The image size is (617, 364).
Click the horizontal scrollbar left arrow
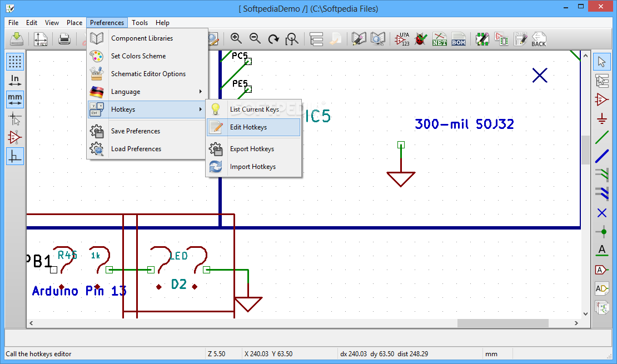pos(31,323)
